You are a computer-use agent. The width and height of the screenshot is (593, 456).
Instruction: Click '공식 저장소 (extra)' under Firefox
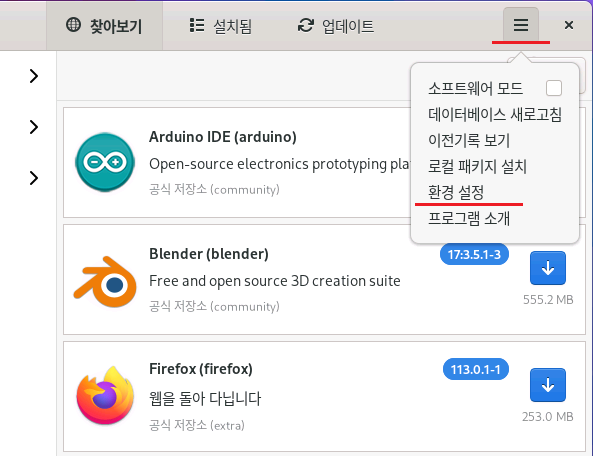(197, 426)
